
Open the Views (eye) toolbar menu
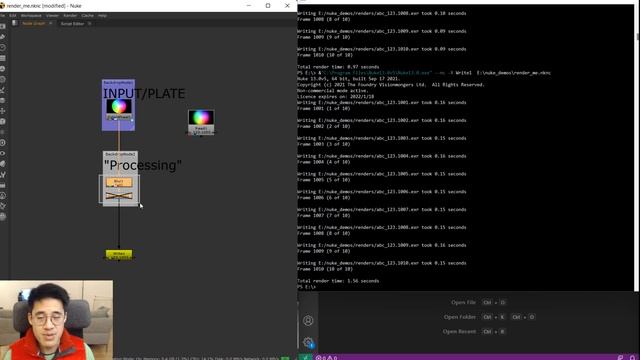3,153
